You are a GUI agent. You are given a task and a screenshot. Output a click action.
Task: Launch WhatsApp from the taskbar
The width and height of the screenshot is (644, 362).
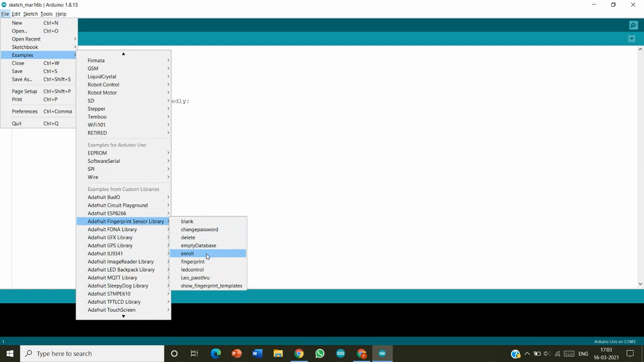(x=320, y=353)
